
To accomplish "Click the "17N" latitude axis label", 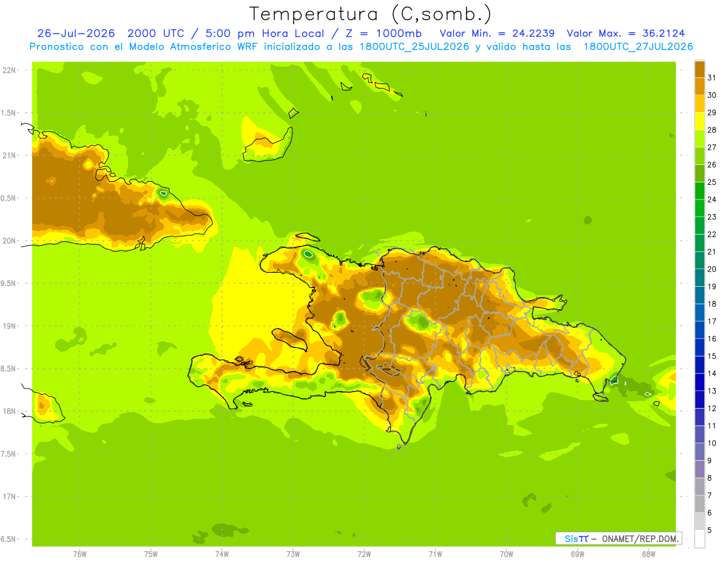I will 10,497.
